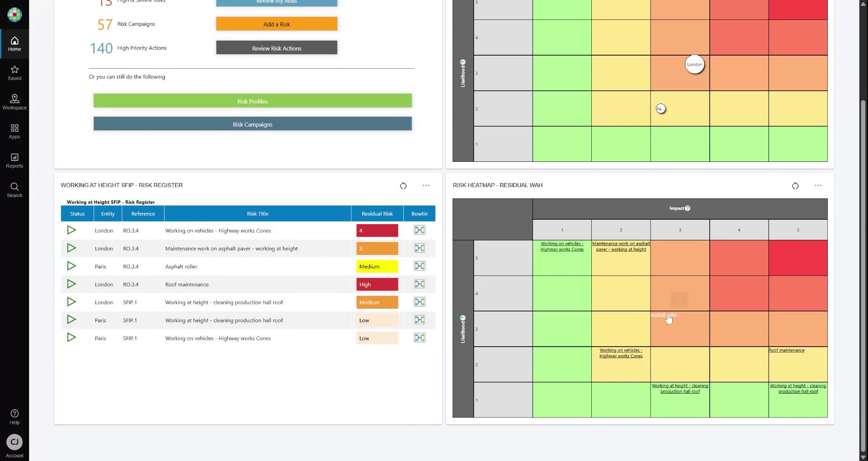Image resolution: width=868 pixels, height=461 pixels.
Task: Open Reports from the sidebar
Action: tap(14, 160)
